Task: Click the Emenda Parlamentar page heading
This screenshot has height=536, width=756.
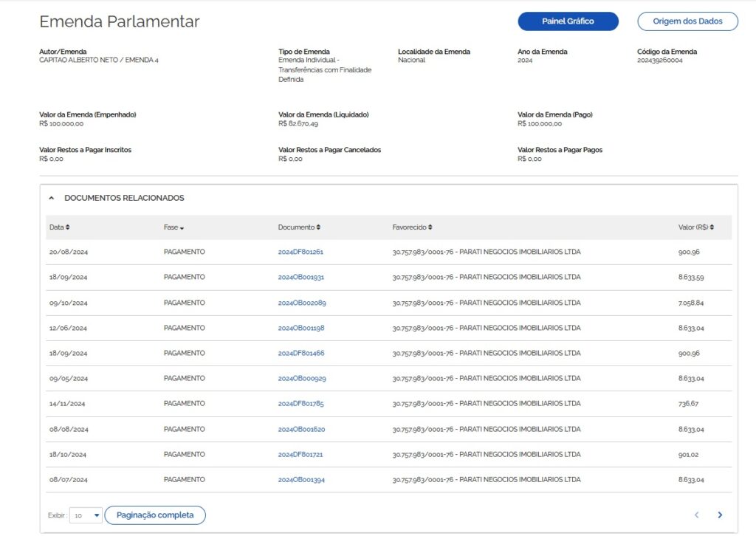Action: click(119, 21)
